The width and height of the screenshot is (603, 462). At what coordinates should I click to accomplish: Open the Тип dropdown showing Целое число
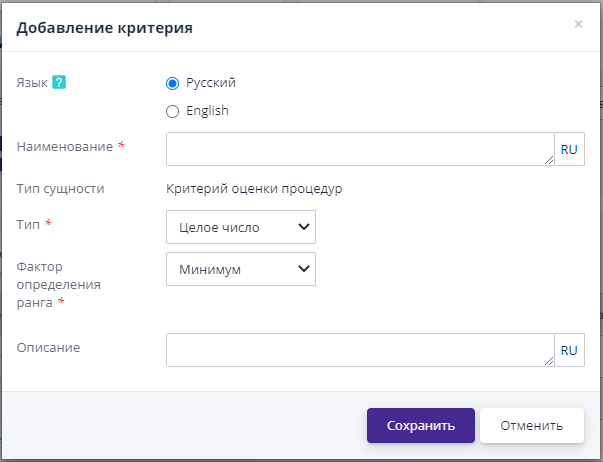click(x=241, y=227)
